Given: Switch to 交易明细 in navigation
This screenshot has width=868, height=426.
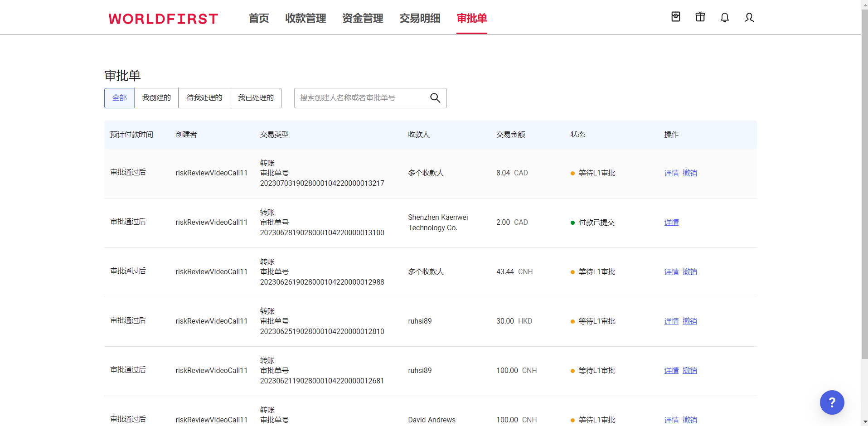Looking at the screenshot, I should 420,19.
